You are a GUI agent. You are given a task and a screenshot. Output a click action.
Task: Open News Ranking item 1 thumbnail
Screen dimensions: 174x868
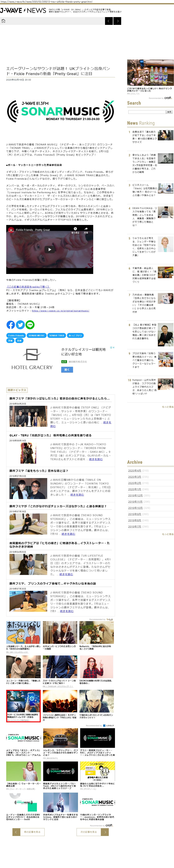click(x=166, y=135)
